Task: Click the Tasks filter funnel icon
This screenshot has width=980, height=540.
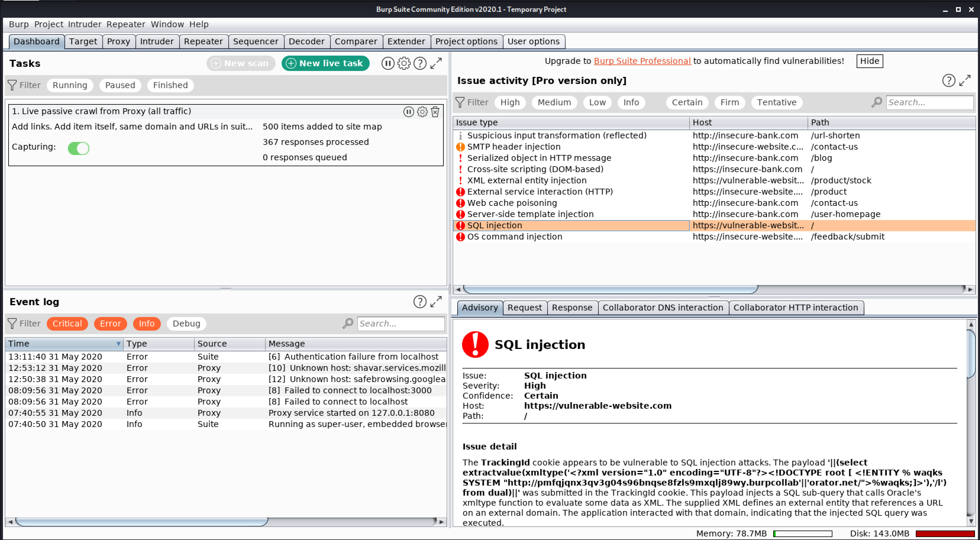Action: coord(12,85)
